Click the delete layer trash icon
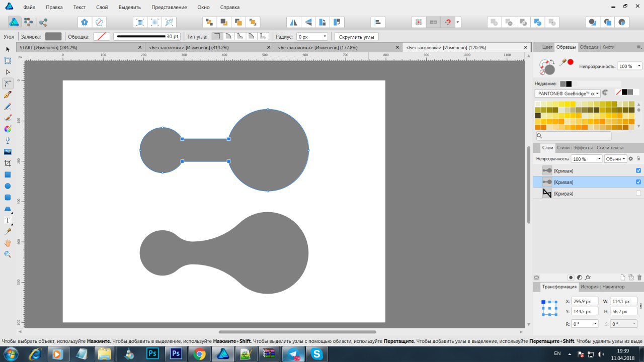This screenshot has height=362, width=644. (639, 278)
